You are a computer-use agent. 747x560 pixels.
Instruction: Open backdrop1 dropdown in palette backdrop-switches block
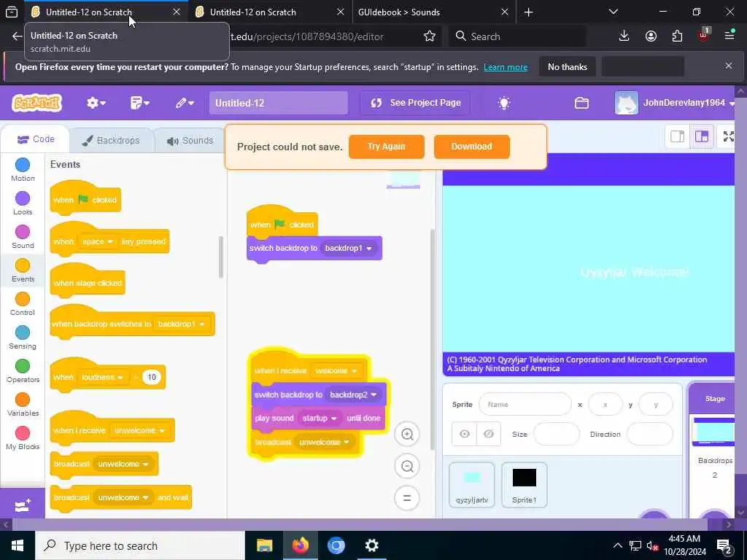click(181, 324)
